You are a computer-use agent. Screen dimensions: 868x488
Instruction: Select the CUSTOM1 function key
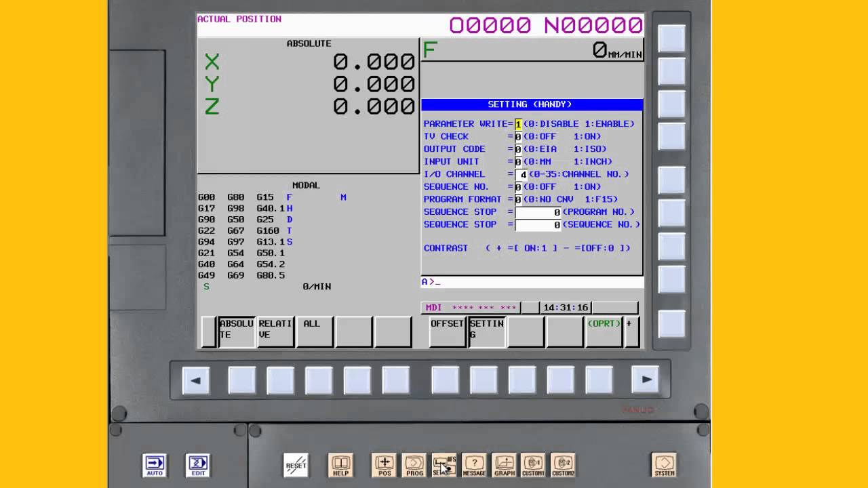point(533,465)
